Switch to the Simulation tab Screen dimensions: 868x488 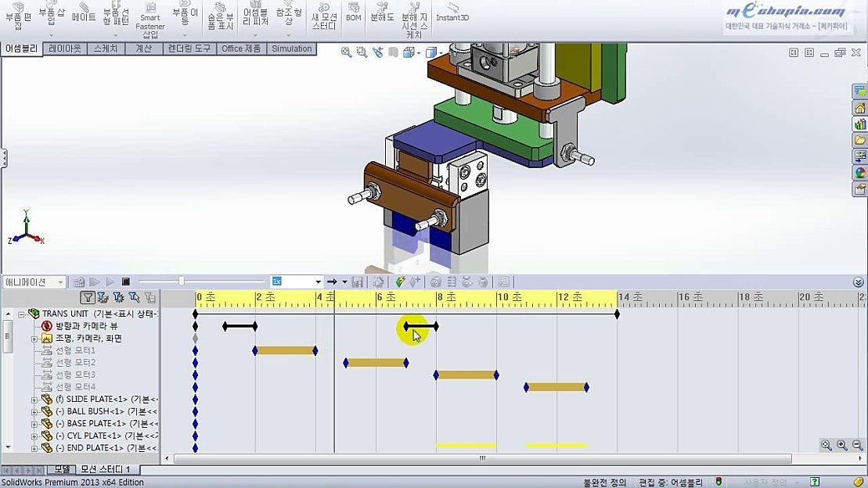[x=291, y=48]
